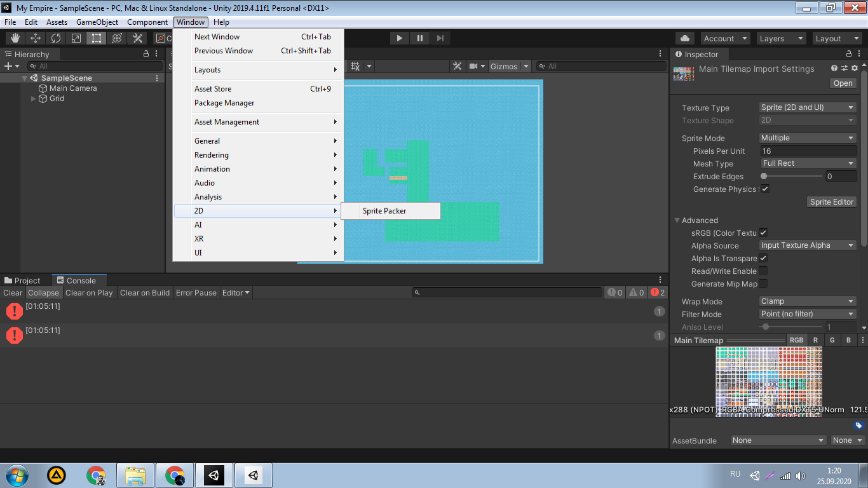Viewport: 868px width, 488px height.
Task: Choose Sprite Packer from 2D submenu
Action: click(x=390, y=211)
